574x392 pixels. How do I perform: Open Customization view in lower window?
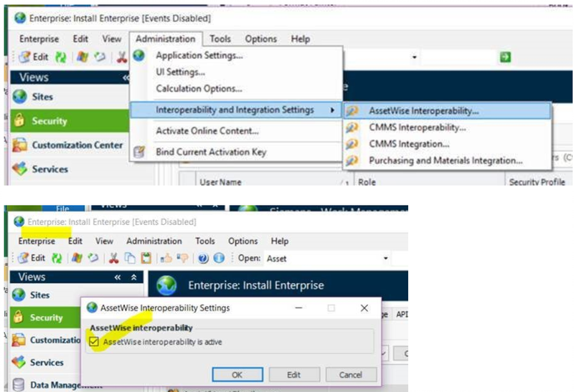46,340
